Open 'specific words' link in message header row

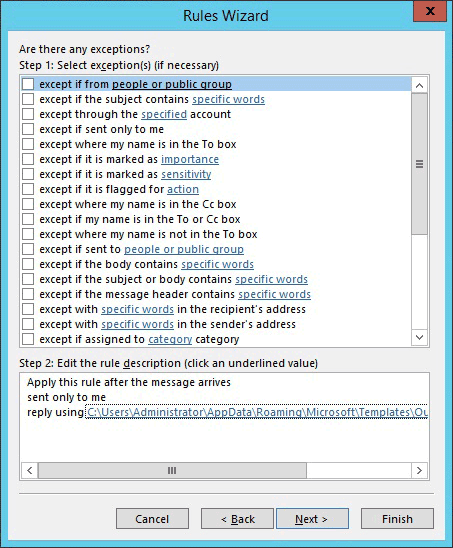[274, 294]
